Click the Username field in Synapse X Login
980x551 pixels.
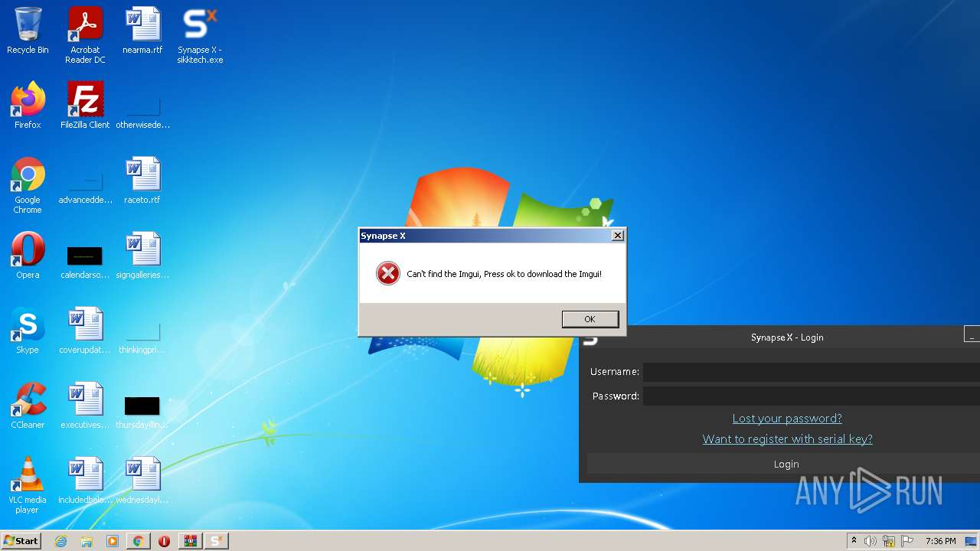pos(811,372)
